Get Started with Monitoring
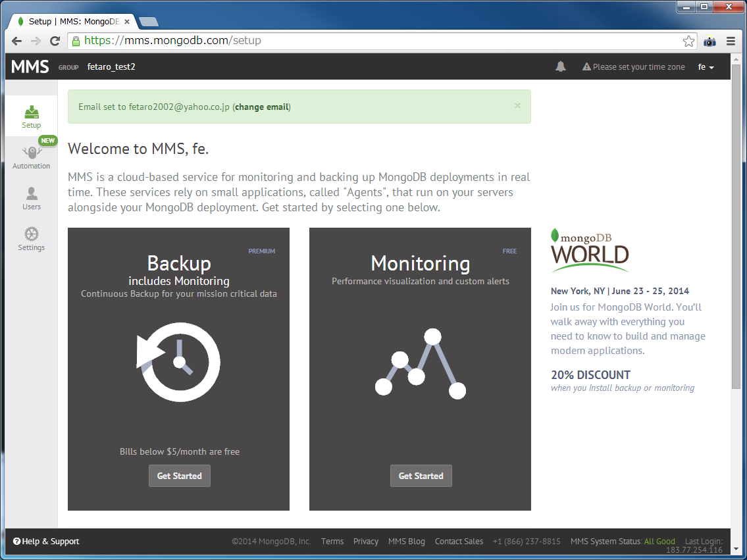The image size is (747, 560). tap(421, 476)
